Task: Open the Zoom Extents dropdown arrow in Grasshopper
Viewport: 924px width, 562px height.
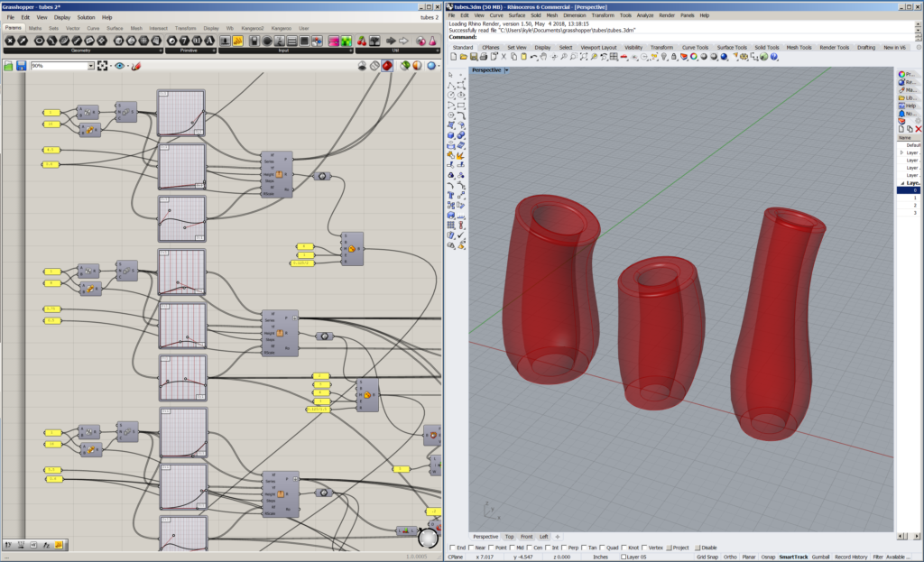Action: [111, 66]
